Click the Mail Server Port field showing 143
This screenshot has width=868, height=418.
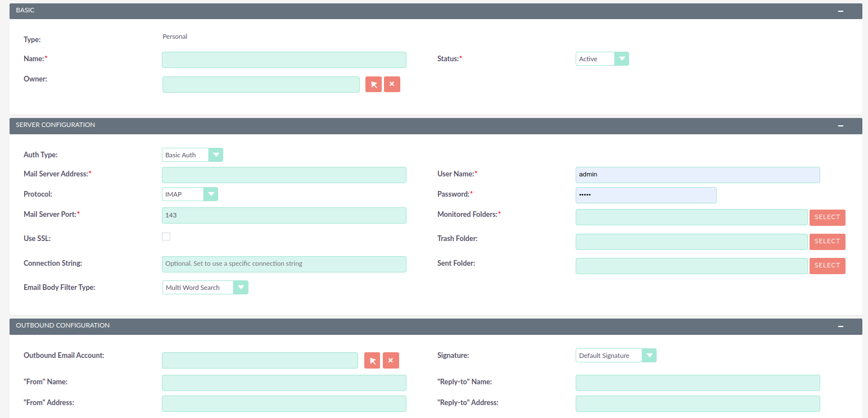pyautogui.click(x=284, y=215)
